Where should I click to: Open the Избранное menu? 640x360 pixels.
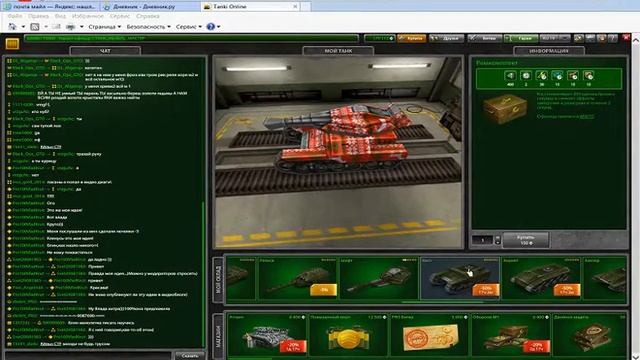pos(88,16)
